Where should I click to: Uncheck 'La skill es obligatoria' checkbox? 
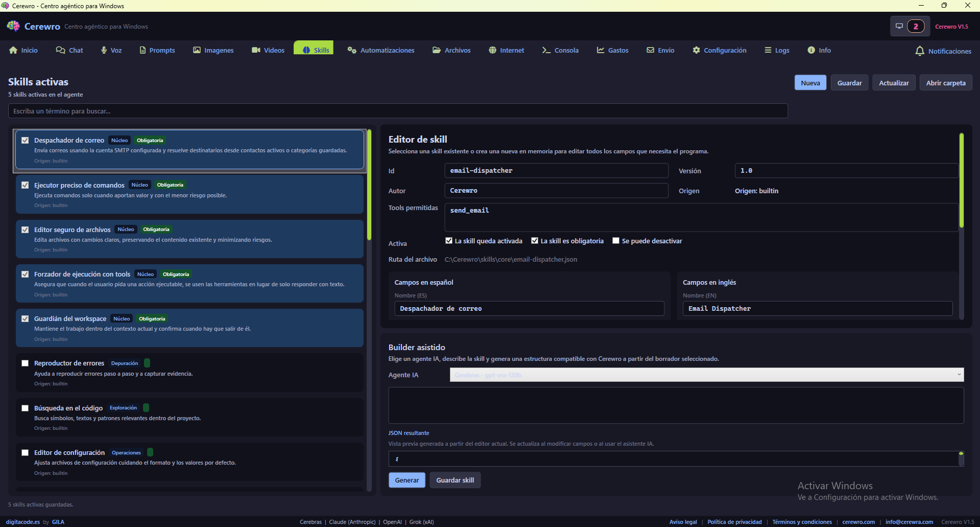535,241
